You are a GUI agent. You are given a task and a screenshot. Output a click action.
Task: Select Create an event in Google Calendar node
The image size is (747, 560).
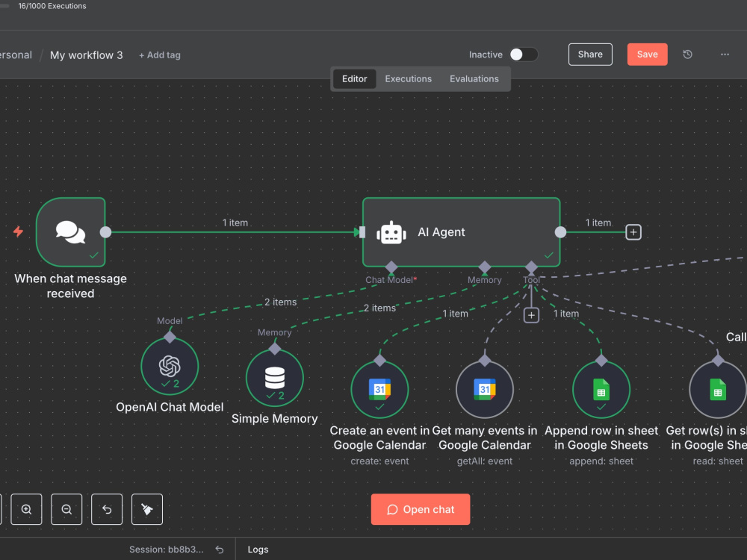pyautogui.click(x=379, y=389)
